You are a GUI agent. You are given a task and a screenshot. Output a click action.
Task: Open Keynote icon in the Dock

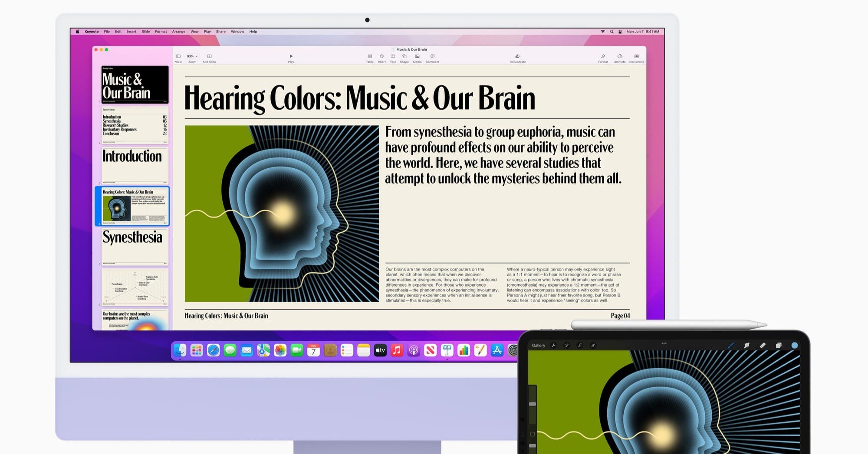tap(447, 350)
